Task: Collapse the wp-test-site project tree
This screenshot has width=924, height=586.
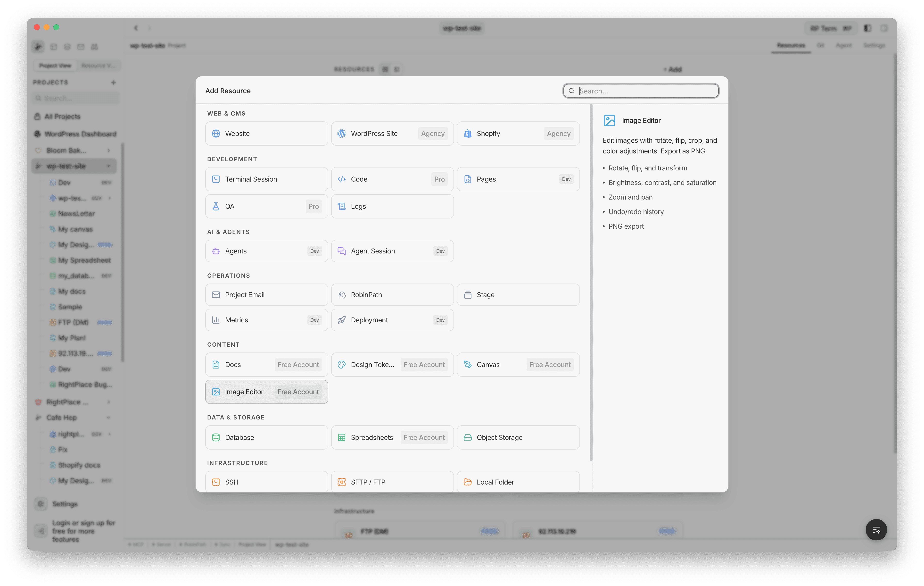Action: tap(108, 166)
